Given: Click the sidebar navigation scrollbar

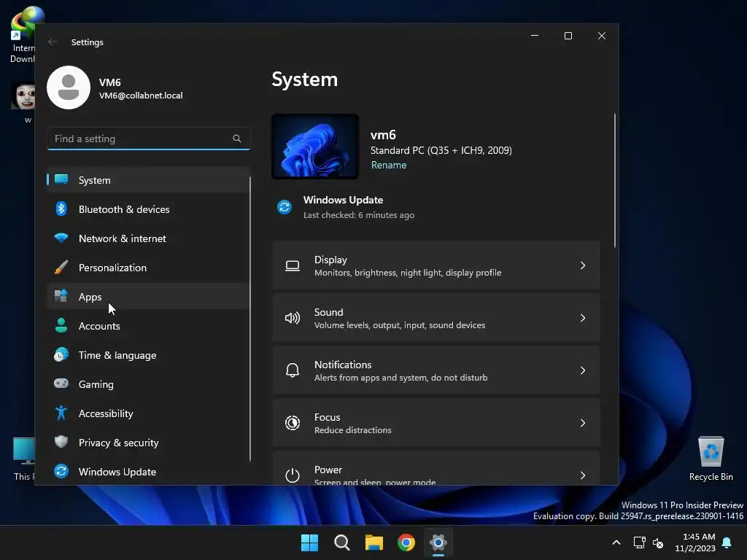Looking at the screenshot, I should pos(250,318).
